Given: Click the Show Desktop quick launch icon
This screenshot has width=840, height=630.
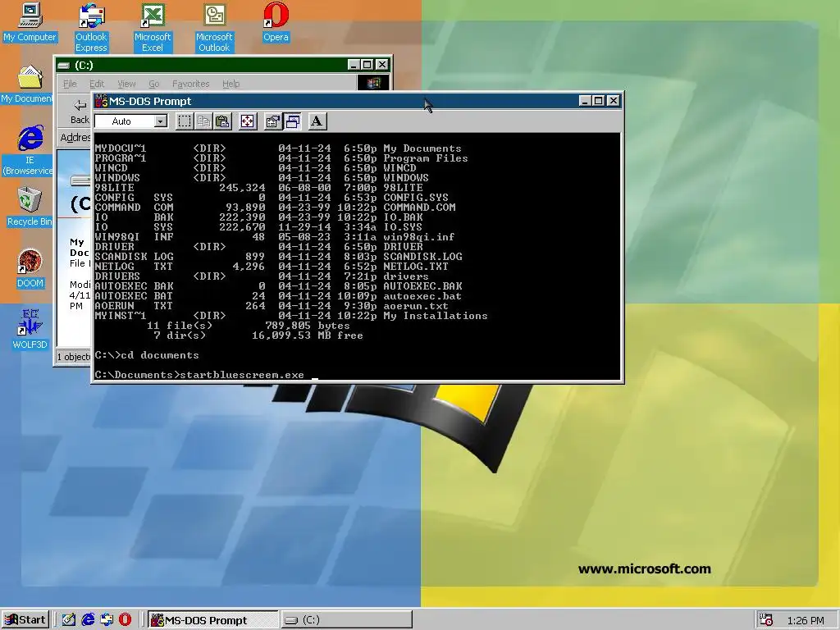Looking at the screenshot, I should [x=69, y=620].
